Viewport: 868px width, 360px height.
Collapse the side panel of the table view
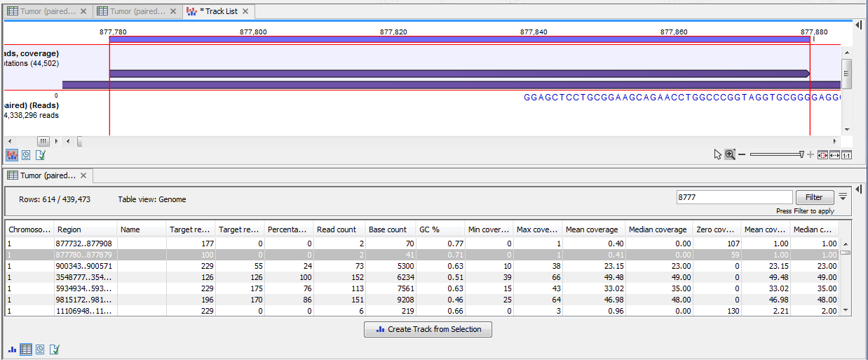pos(859,192)
